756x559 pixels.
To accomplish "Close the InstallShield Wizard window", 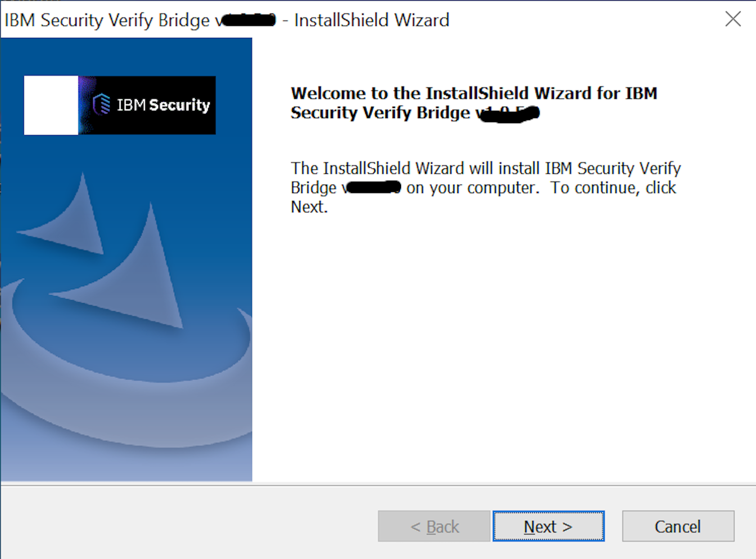I will pos(733,19).
